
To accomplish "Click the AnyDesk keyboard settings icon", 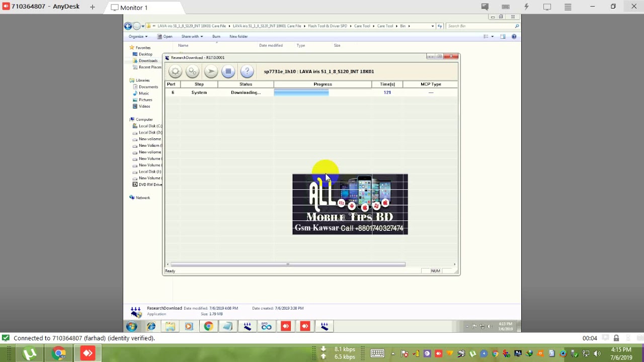I will click(x=506, y=7).
